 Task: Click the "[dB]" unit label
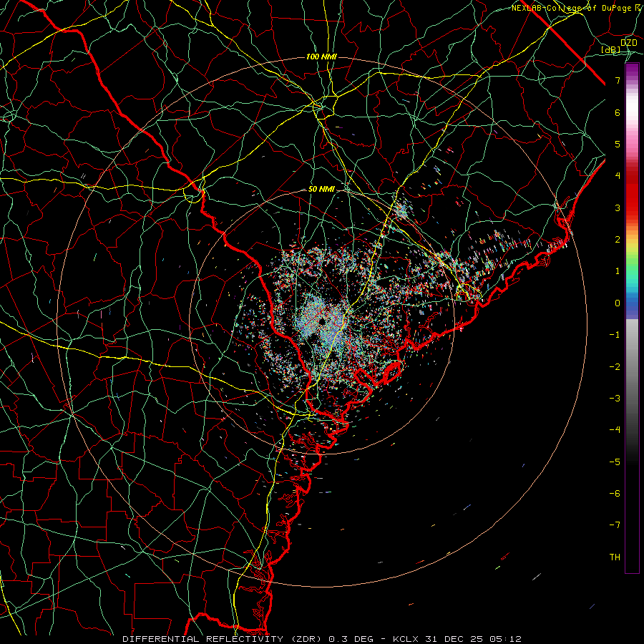[611, 49]
